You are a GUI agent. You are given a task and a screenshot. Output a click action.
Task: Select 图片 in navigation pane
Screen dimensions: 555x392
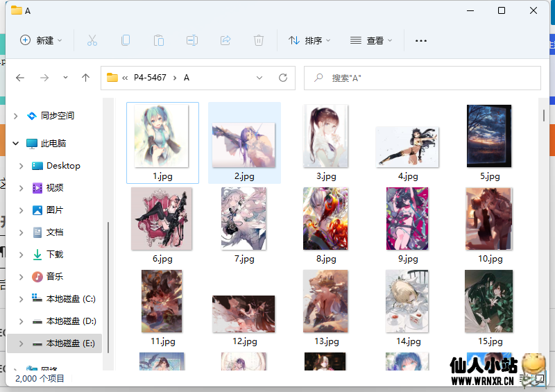[55, 210]
